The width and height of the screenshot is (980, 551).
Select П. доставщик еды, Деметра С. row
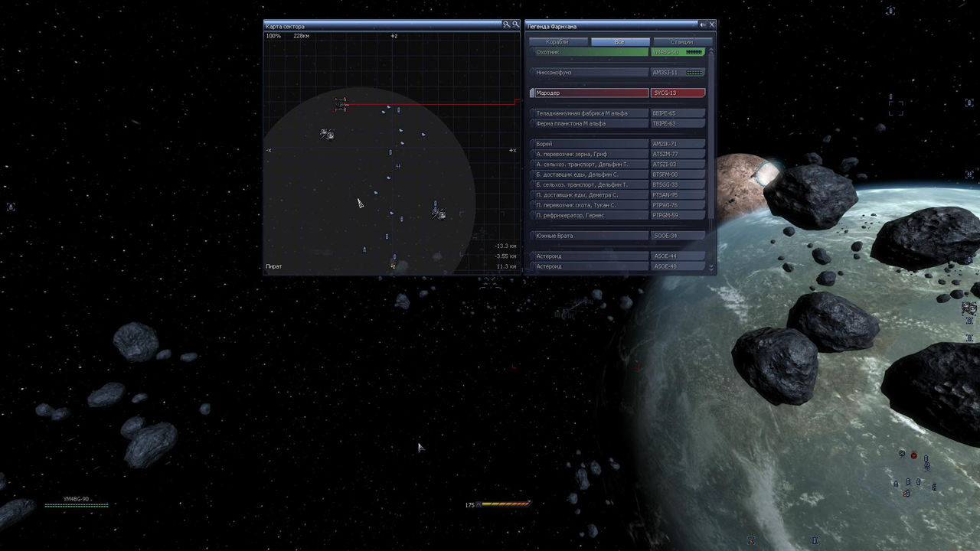617,194
